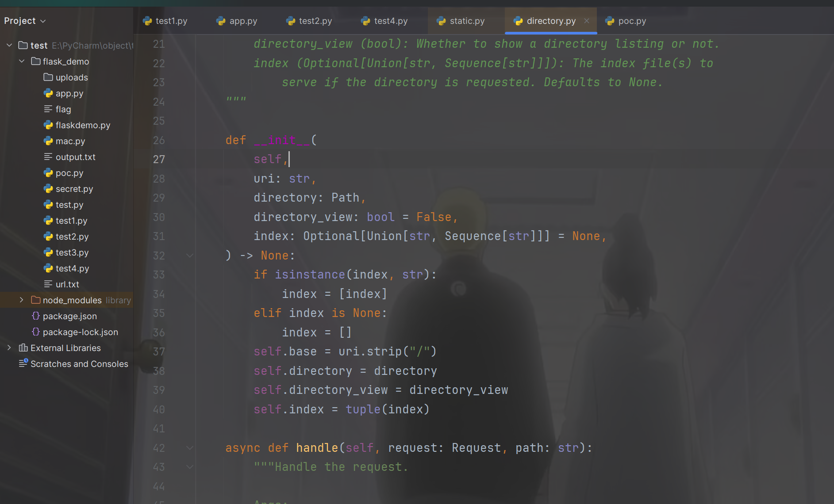Click the JSON icon beside package.json
834x504 pixels.
[x=36, y=316]
